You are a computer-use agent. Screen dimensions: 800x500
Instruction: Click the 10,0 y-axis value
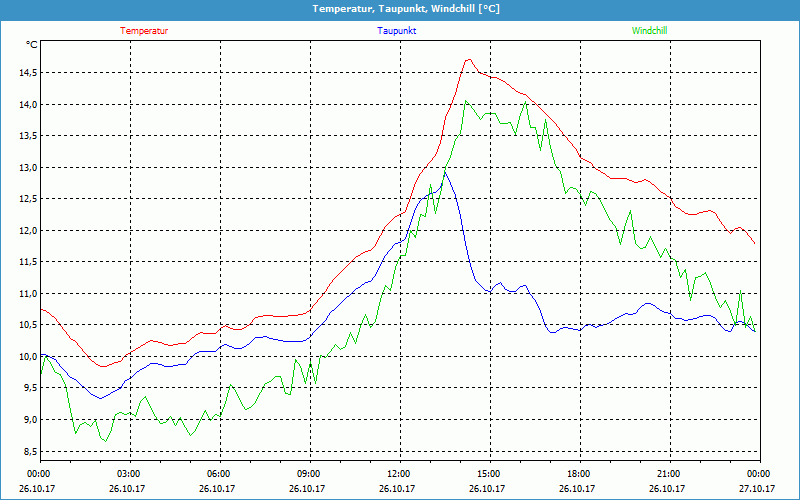[28, 357]
